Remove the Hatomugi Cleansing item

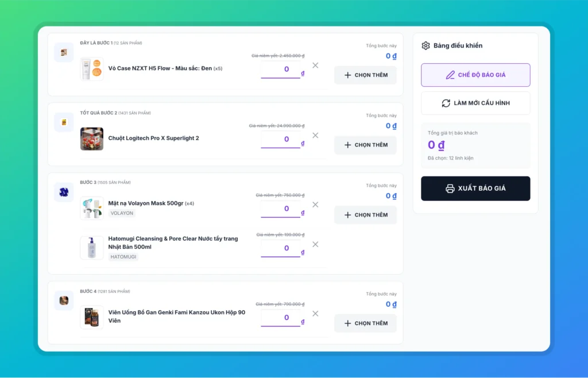pos(315,244)
